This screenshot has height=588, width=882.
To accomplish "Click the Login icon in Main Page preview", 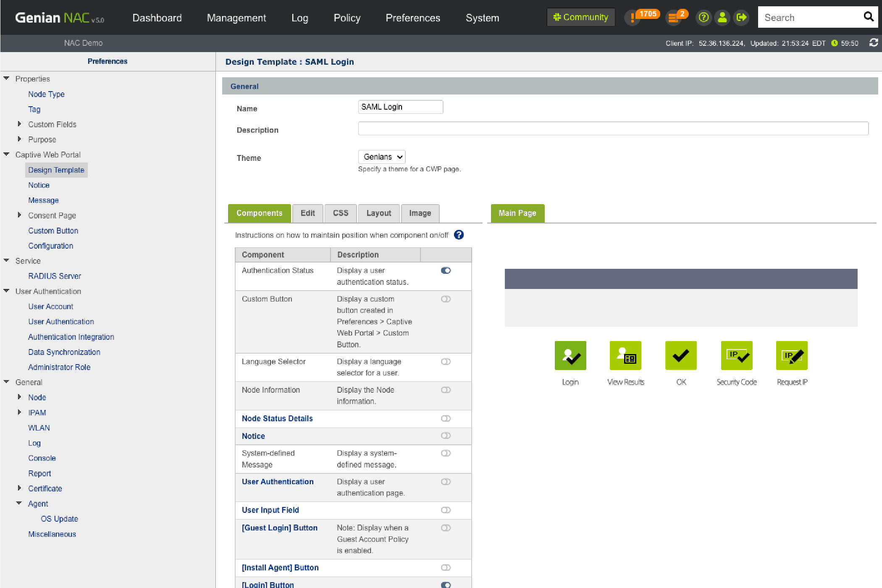I will 570,356.
